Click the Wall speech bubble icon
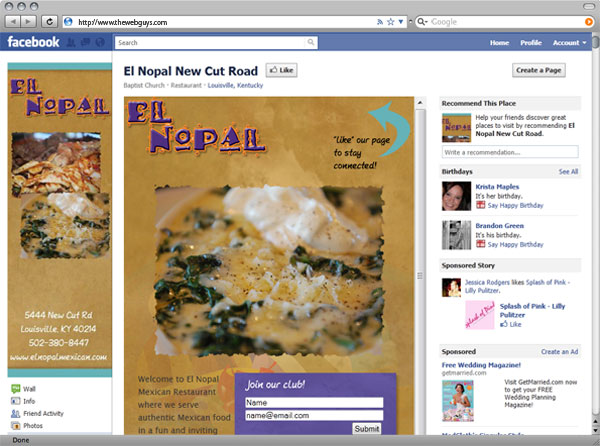This screenshot has width=600, height=446. pos(16,389)
